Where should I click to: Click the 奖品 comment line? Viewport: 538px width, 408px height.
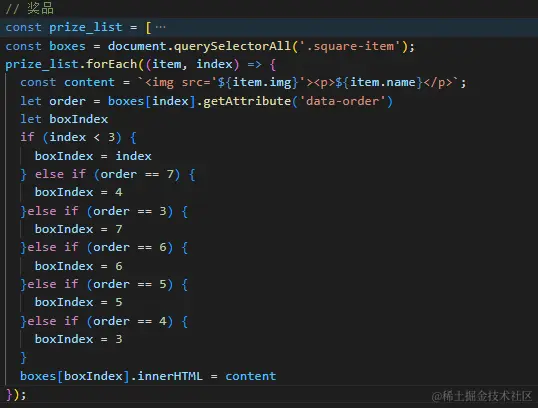[x=30, y=8]
